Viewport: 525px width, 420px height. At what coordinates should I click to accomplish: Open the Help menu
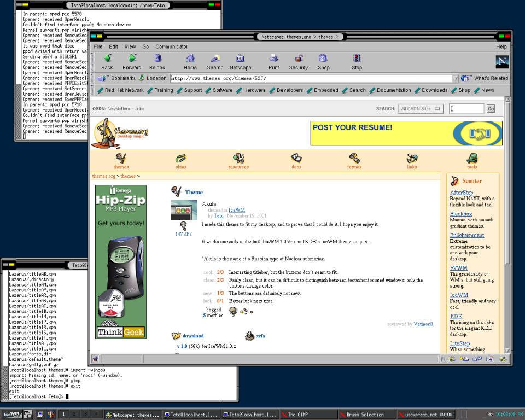[501, 46]
